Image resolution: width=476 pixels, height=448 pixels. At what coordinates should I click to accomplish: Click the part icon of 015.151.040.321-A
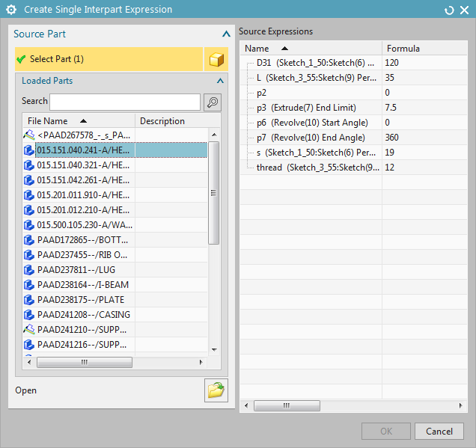(x=29, y=165)
